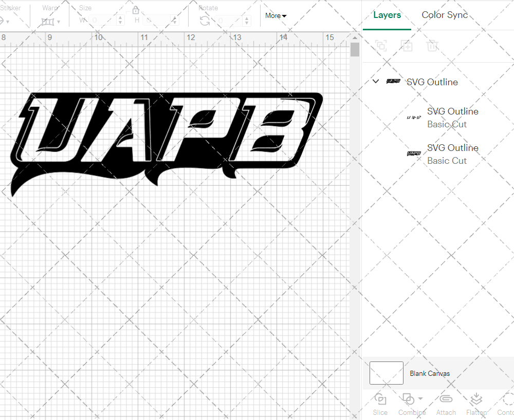Switch to the Color Sync tab
The width and height of the screenshot is (514, 420).
445,15
